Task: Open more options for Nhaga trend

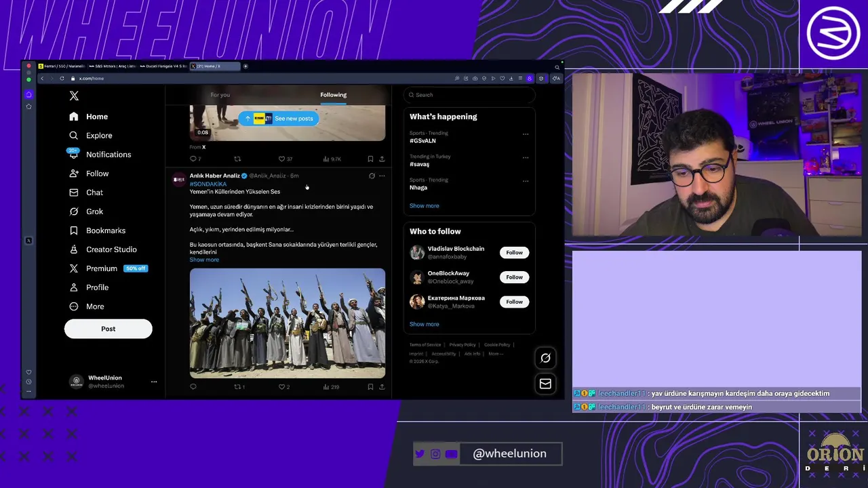Action: coord(526,181)
